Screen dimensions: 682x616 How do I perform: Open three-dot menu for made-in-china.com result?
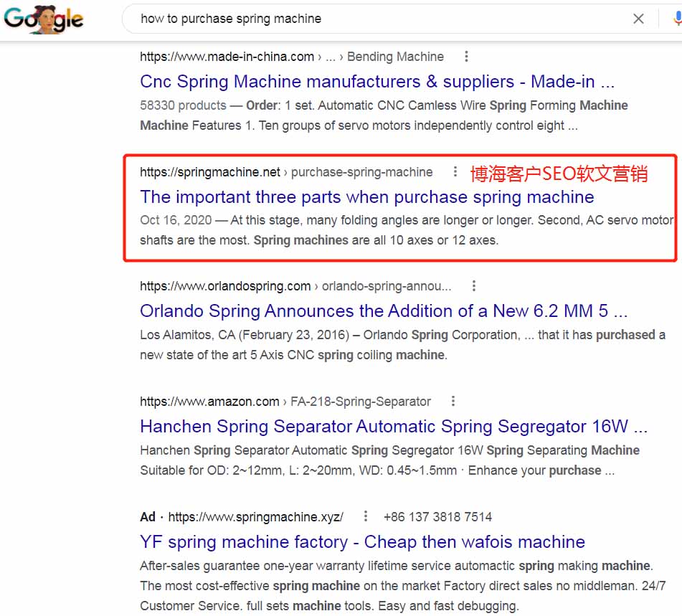pyautogui.click(x=467, y=57)
